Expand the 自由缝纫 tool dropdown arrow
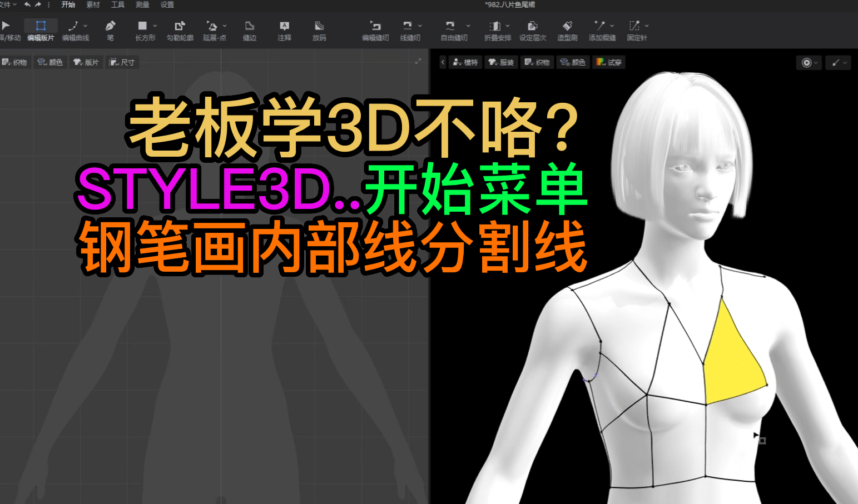This screenshot has width=858, height=504. 468,26
